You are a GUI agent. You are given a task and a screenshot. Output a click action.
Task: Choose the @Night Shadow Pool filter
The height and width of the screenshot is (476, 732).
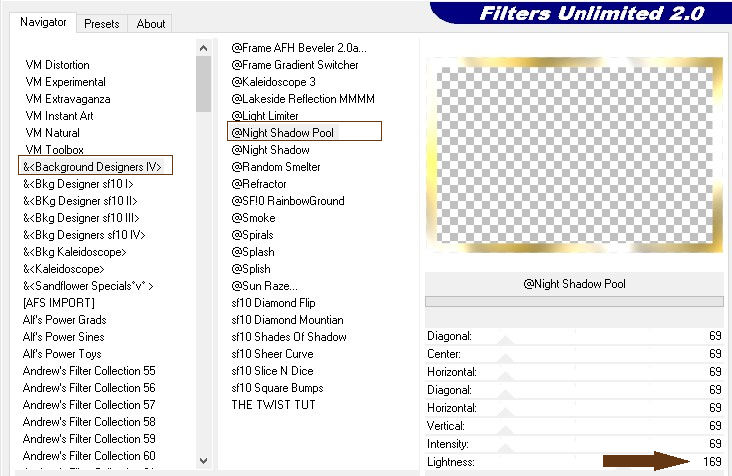pos(284,133)
